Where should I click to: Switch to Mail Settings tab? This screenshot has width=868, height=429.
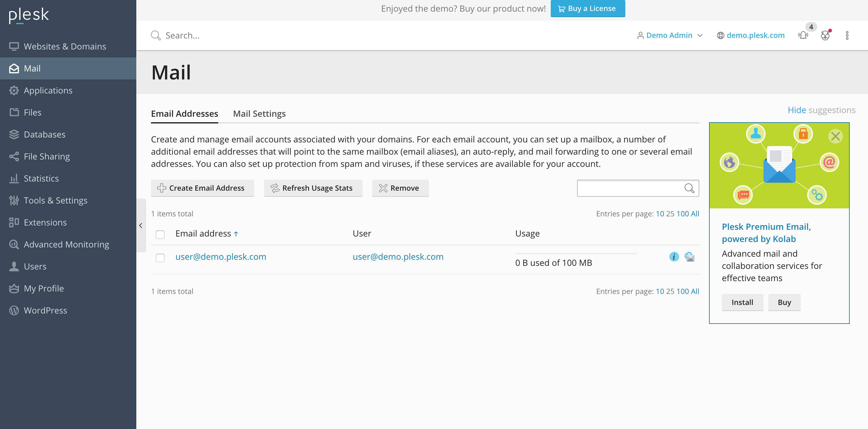259,114
